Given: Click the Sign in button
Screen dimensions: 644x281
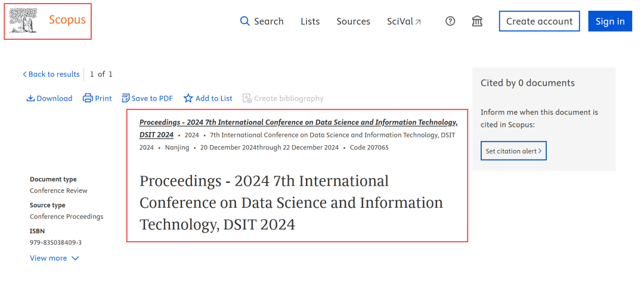Looking at the screenshot, I should pos(609,21).
